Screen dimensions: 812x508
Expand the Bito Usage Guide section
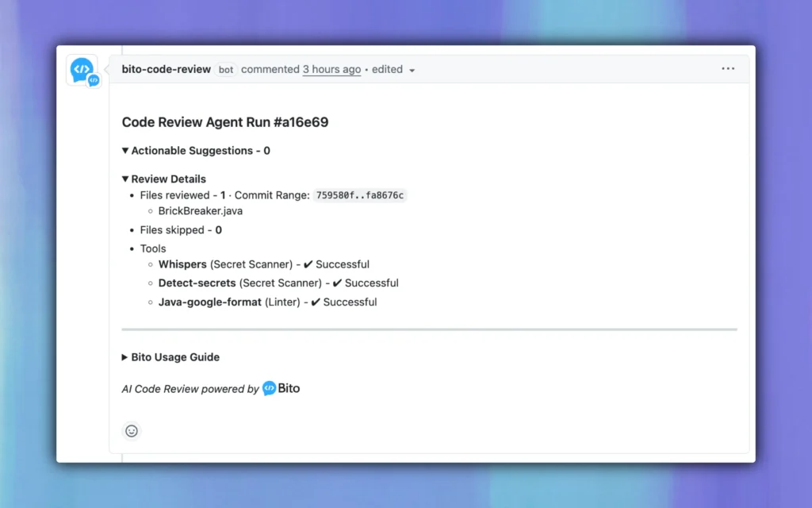pos(125,358)
